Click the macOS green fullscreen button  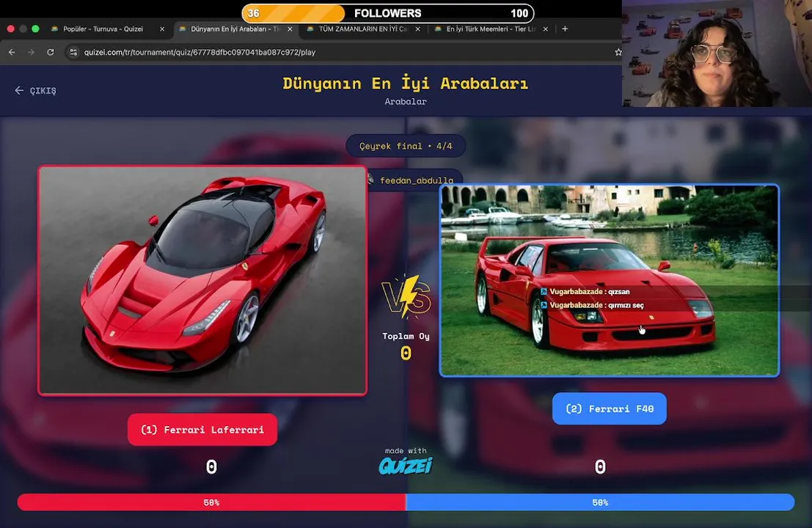point(35,29)
